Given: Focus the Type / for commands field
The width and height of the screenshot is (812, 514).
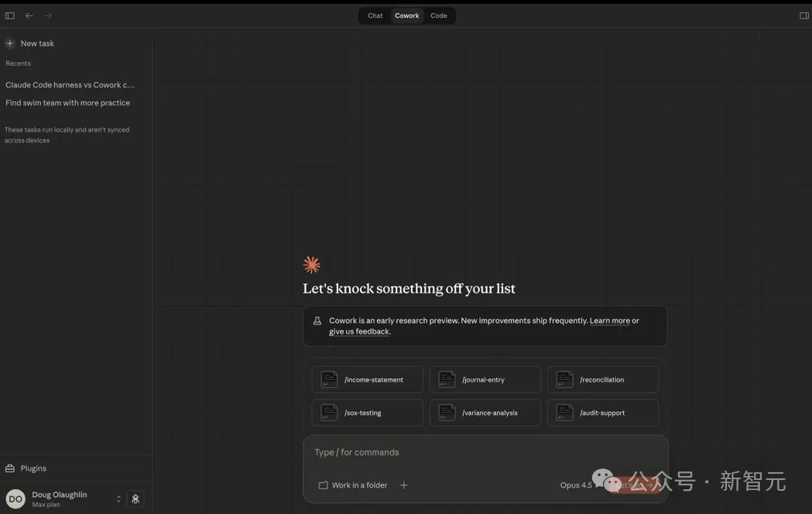Looking at the screenshot, I should point(485,452).
